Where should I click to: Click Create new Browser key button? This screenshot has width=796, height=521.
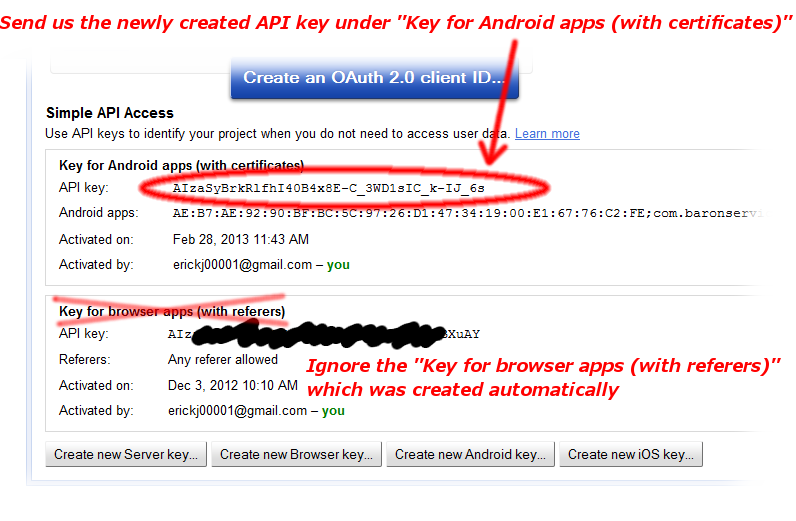click(296, 454)
